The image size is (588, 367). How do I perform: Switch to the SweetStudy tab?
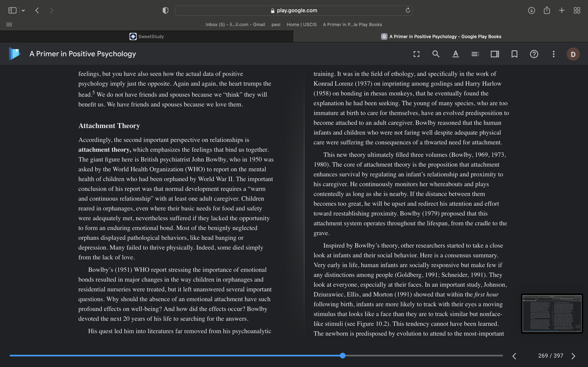coord(147,36)
